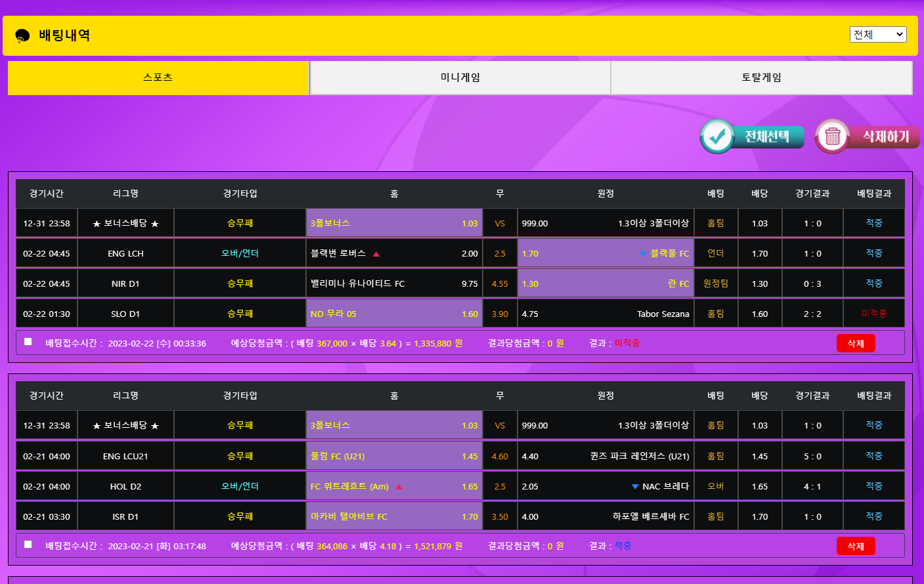
Task: Open the 전체 filter dropdown
Action: pos(877,35)
